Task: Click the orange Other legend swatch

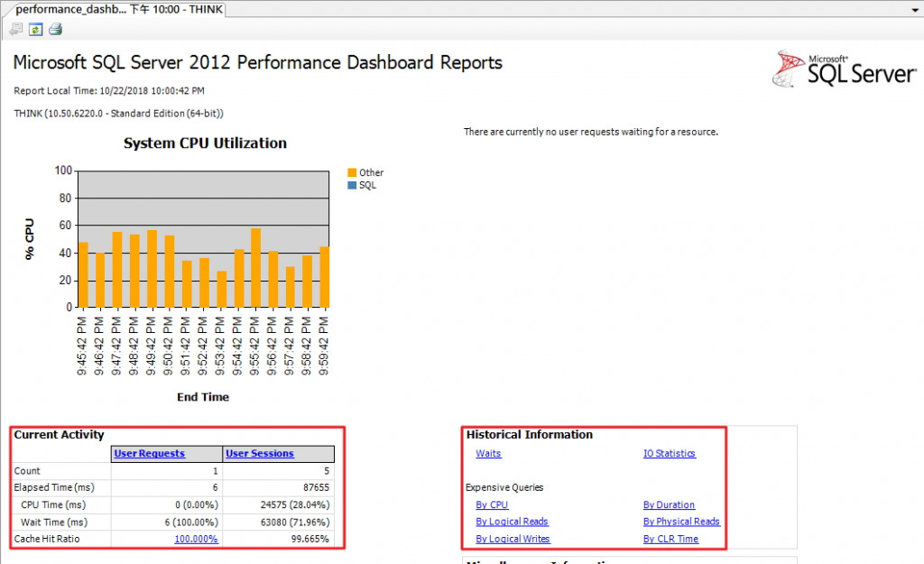Action: coord(352,172)
